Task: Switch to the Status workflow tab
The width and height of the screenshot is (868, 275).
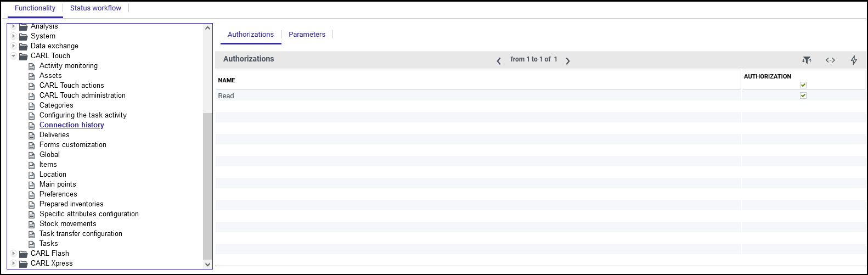Action: 95,8
